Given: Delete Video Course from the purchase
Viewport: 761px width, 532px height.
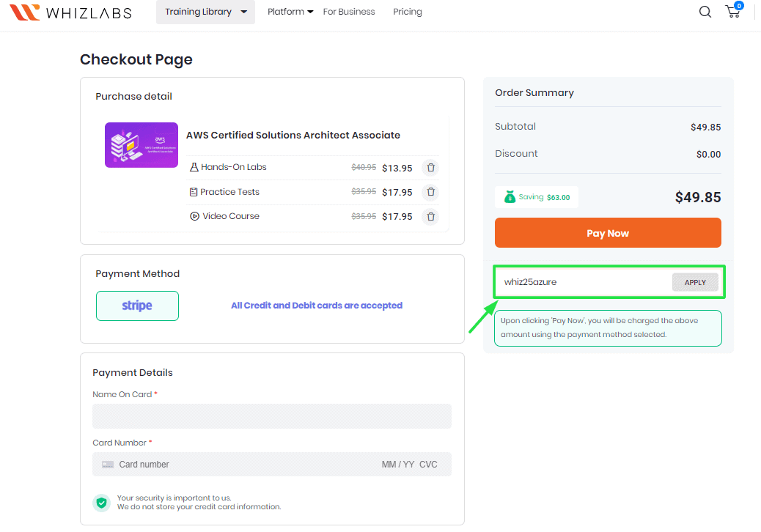Looking at the screenshot, I should coord(430,216).
